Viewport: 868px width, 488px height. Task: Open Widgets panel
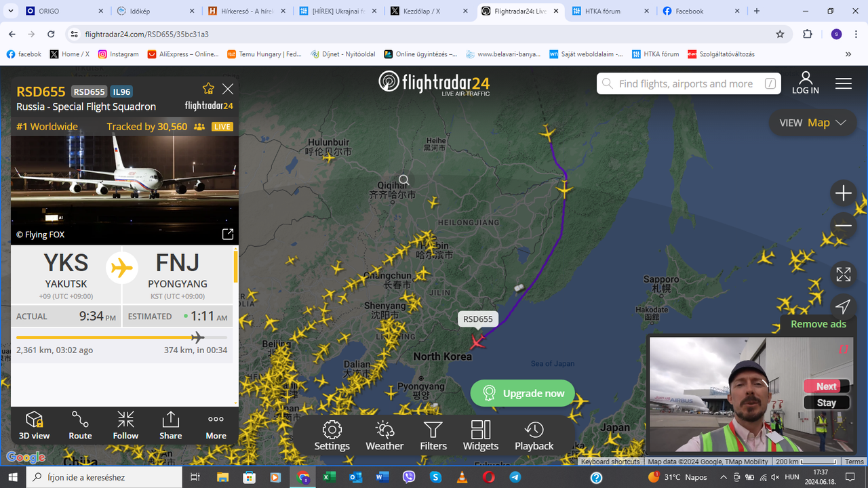[481, 436]
